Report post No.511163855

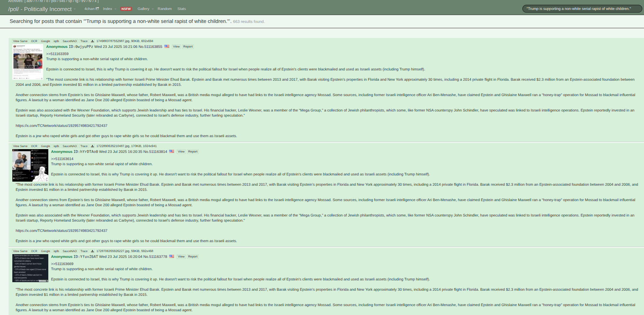point(188,47)
